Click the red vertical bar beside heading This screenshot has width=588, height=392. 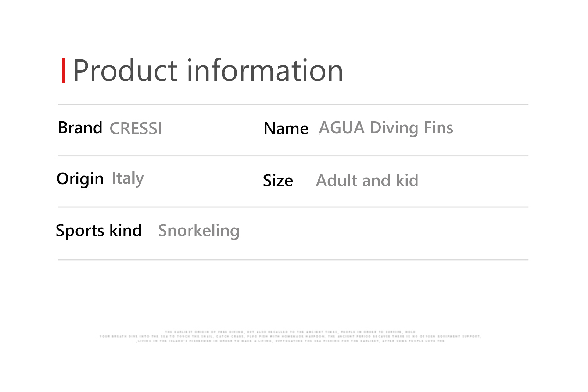coord(64,70)
